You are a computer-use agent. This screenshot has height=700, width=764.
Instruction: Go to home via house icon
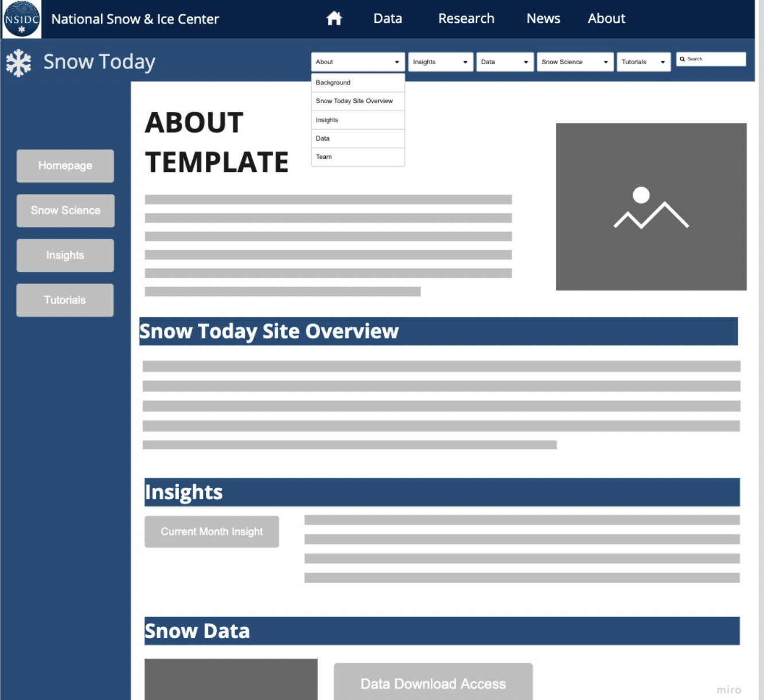[334, 19]
